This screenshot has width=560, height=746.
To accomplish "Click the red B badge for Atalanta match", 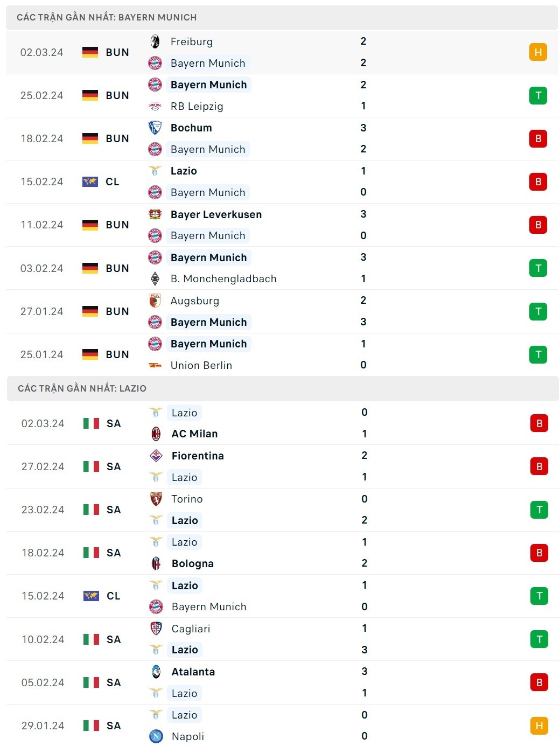I will 539,682.
